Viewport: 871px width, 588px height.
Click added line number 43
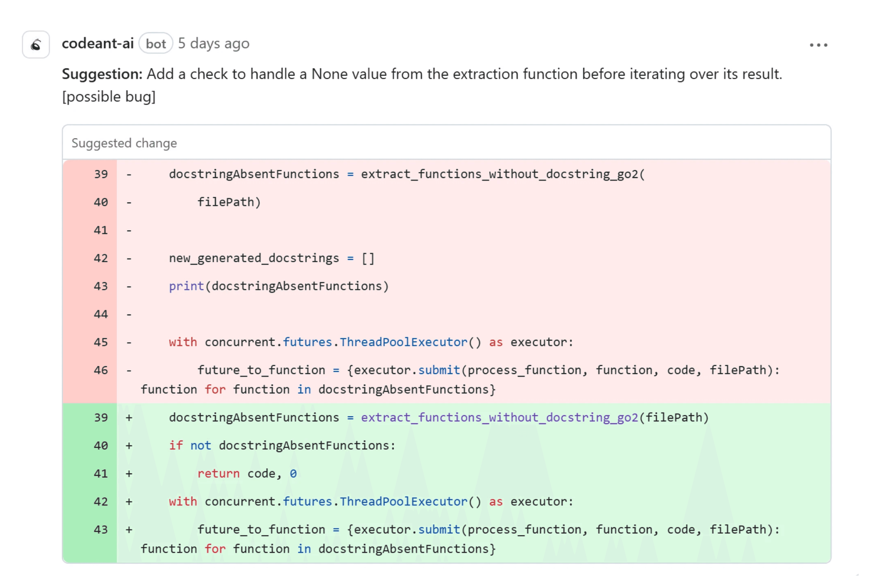[x=100, y=529]
